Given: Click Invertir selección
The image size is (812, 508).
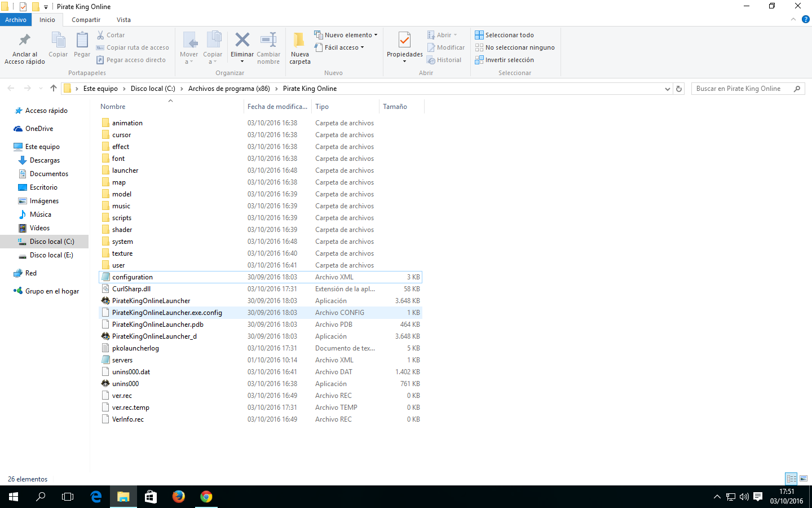Looking at the screenshot, I should click(504, 60).
